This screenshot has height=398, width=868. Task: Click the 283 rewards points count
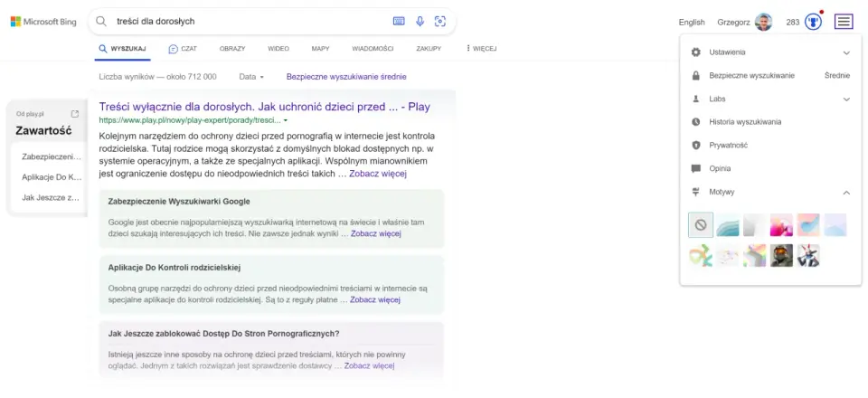pyautogui.click(x=793, y=22)
